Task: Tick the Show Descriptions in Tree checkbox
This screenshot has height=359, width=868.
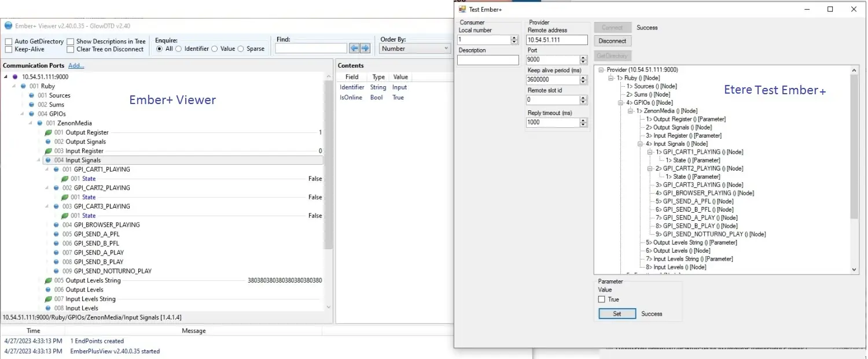Action: [x=70, y=42]
